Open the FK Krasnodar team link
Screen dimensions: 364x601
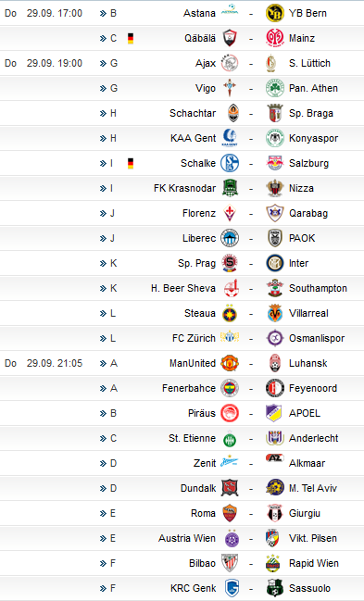[185, 188]
